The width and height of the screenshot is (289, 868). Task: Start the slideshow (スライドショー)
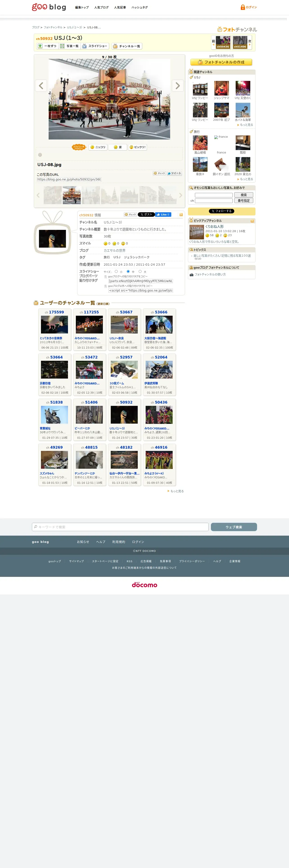(x=95, y=46)
